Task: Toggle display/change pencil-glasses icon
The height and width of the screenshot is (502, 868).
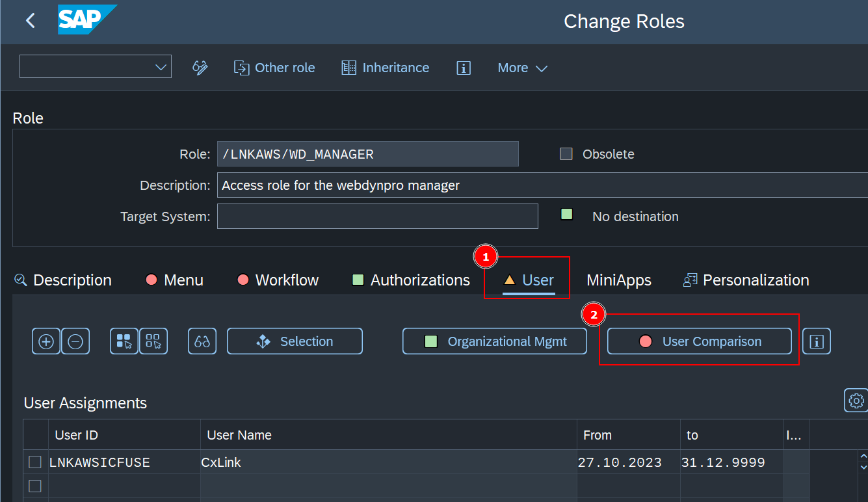Action: [200, 68]
